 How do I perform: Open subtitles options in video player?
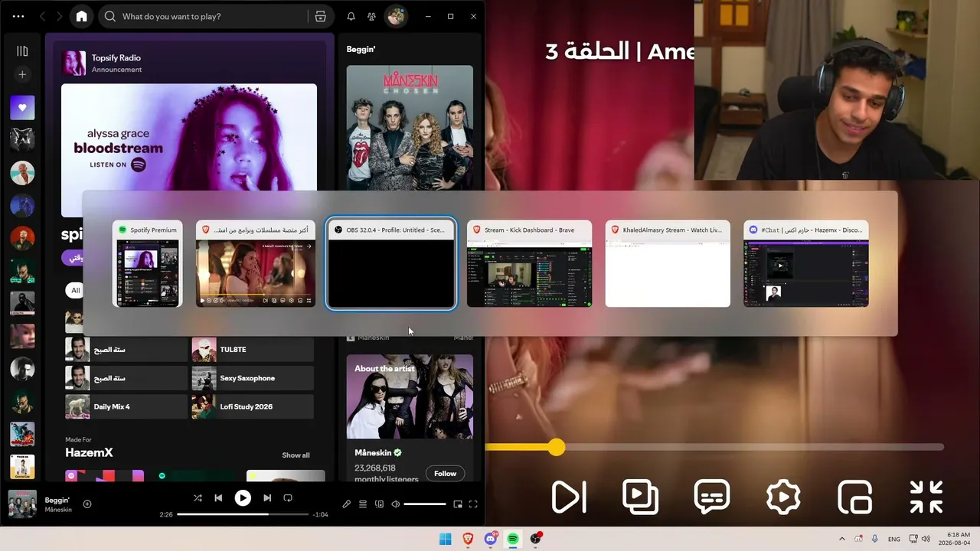point(712,497)
